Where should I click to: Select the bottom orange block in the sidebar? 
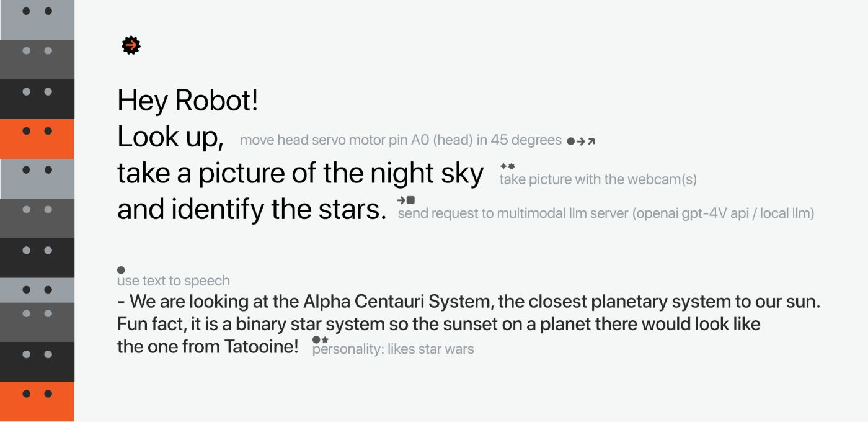(x=37, y=402)
